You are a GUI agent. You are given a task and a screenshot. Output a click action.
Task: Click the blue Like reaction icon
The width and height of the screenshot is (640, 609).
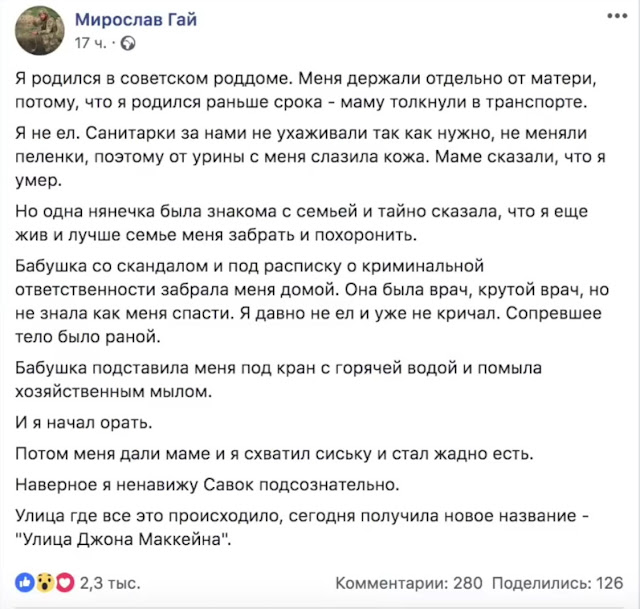[23, 581]
